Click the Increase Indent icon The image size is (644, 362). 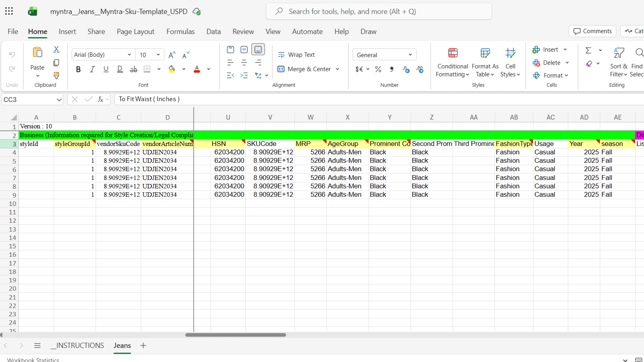[x=244, y=75]
